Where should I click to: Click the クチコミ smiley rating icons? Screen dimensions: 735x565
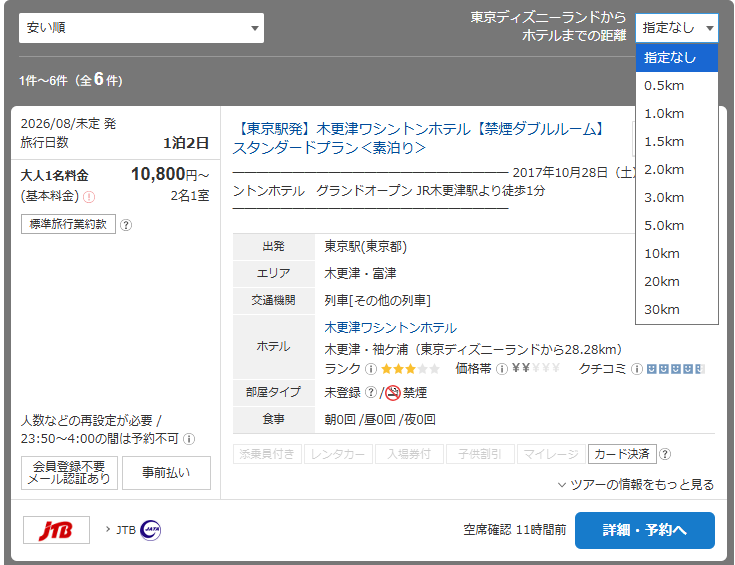(x=675, y=369)
